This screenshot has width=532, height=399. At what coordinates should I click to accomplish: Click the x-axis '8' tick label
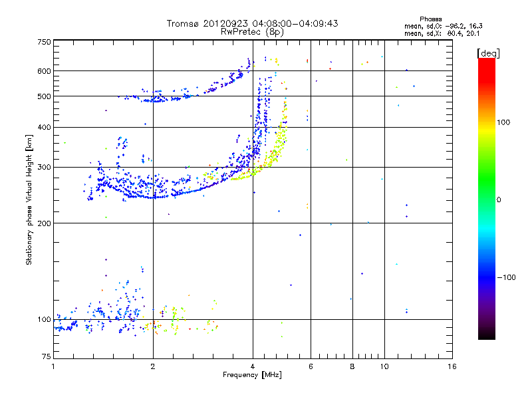[352, 366]
